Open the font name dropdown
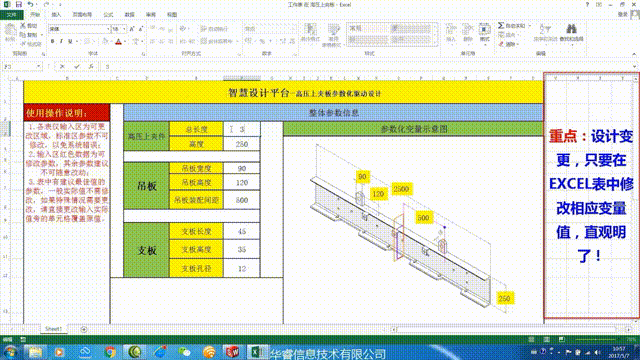Viewport: 640px width, 360px height. point(108,29)
